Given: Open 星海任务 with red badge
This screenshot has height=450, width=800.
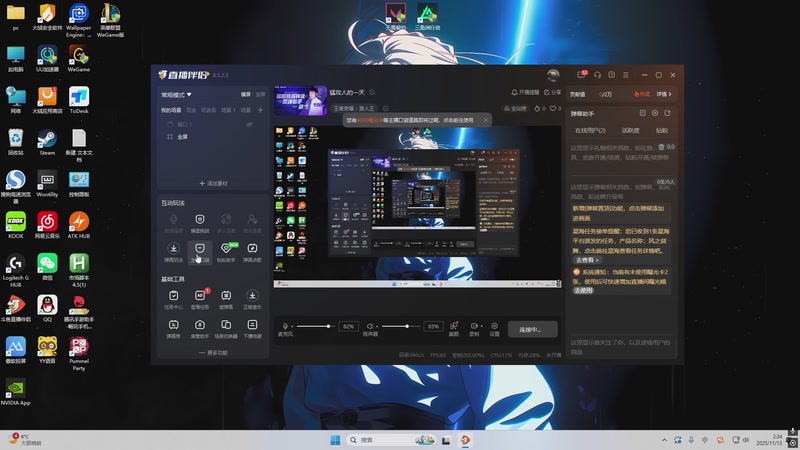Looking at the screenshot, I should pyautogui.click(x=199, y=299).
